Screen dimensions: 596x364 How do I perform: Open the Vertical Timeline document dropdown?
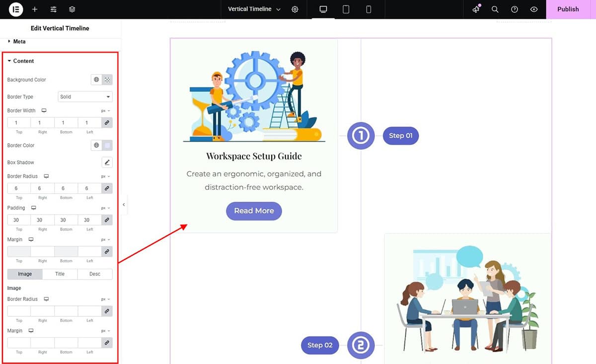(x=254, y=9)
